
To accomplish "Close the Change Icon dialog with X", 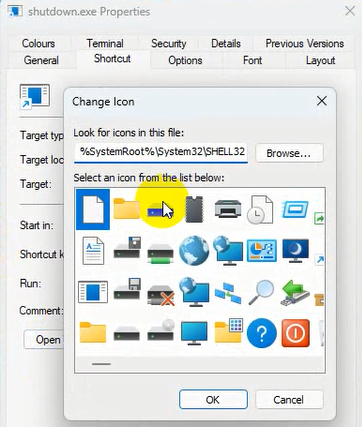I will point(322,101).
